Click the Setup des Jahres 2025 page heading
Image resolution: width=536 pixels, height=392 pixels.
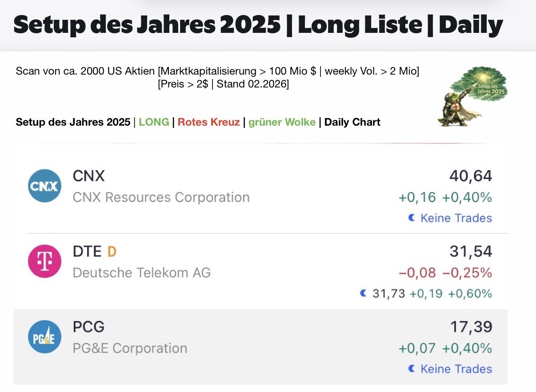(x=258, y=25)
